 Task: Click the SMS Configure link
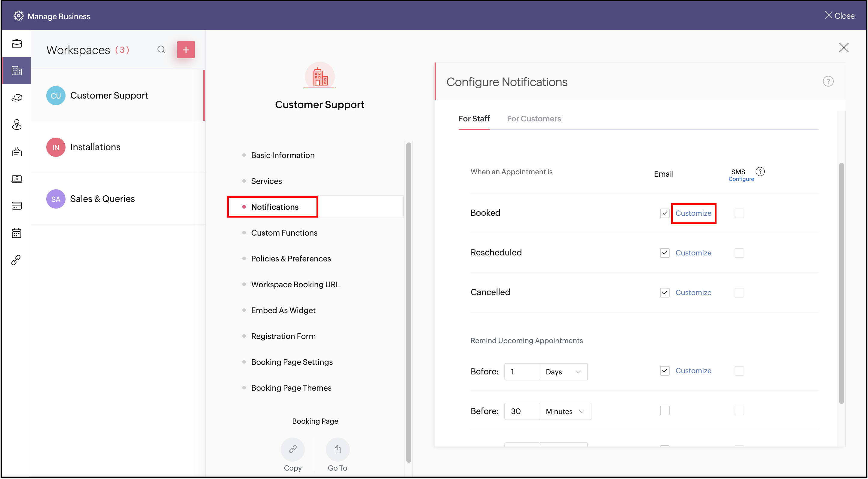(741, 179)
